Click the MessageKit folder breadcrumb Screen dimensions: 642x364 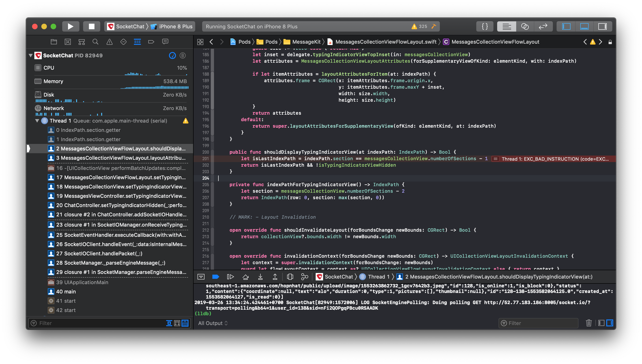(302, 42)
